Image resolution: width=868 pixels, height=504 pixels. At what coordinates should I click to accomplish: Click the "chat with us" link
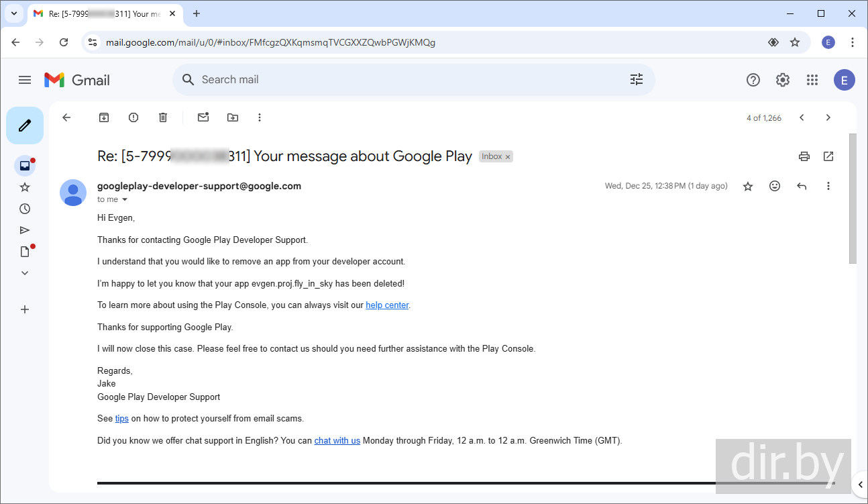coord(337,441)
